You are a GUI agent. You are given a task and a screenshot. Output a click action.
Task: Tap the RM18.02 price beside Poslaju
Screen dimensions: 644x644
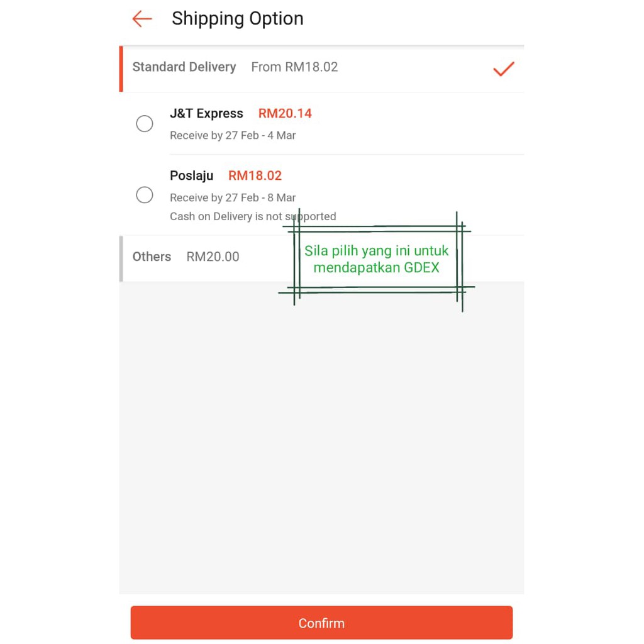click(x=255, y=176)
